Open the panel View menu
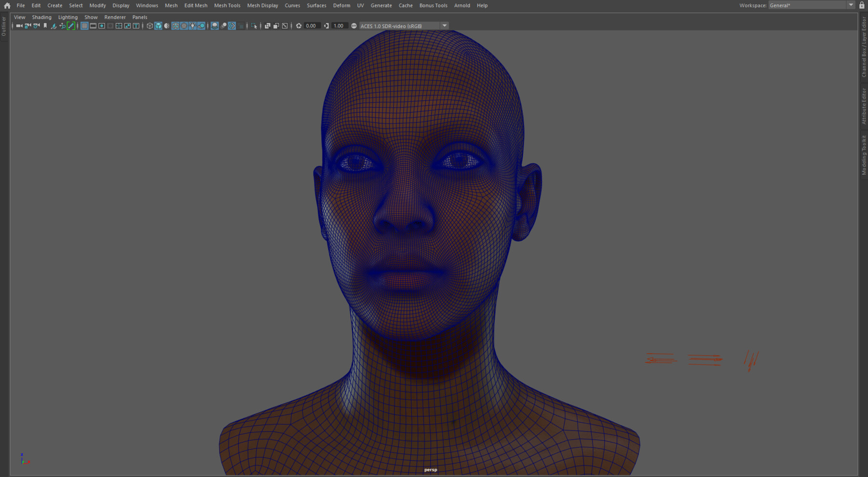Screen dimensions: 868x477 [x=19, y=17]
